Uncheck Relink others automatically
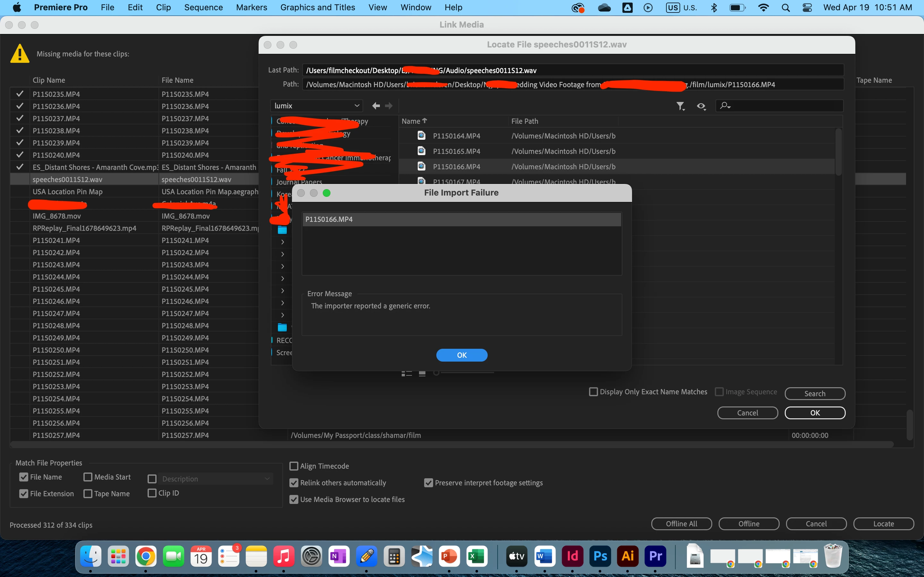 (294, 483)
